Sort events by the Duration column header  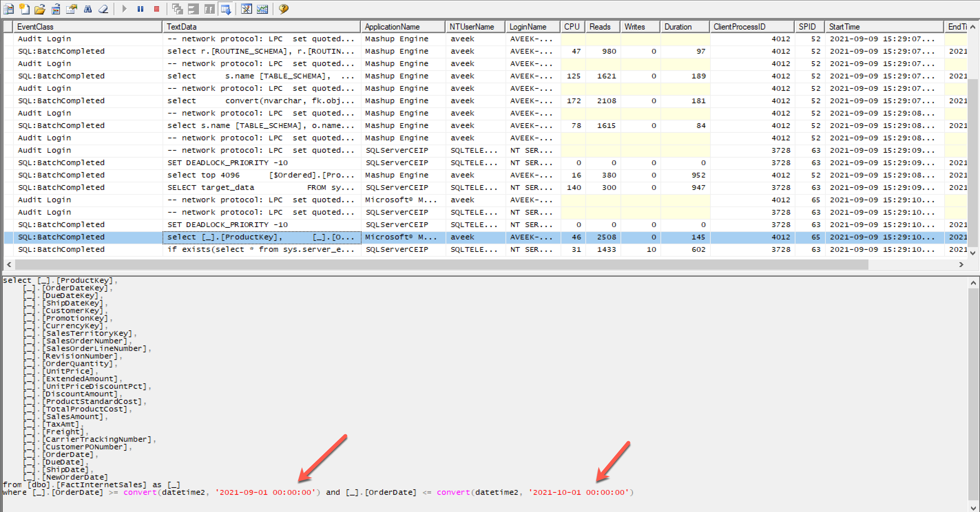(x=684, y=26)
